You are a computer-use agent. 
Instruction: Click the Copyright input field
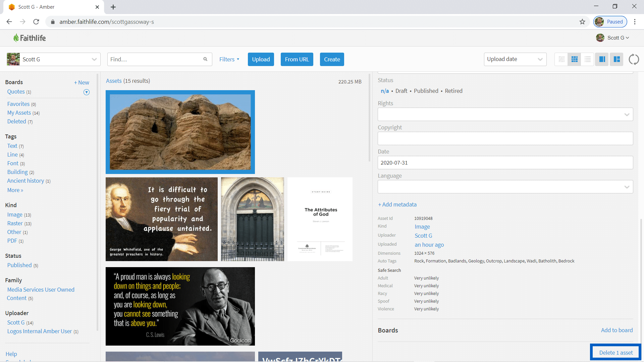coord(505,138)
